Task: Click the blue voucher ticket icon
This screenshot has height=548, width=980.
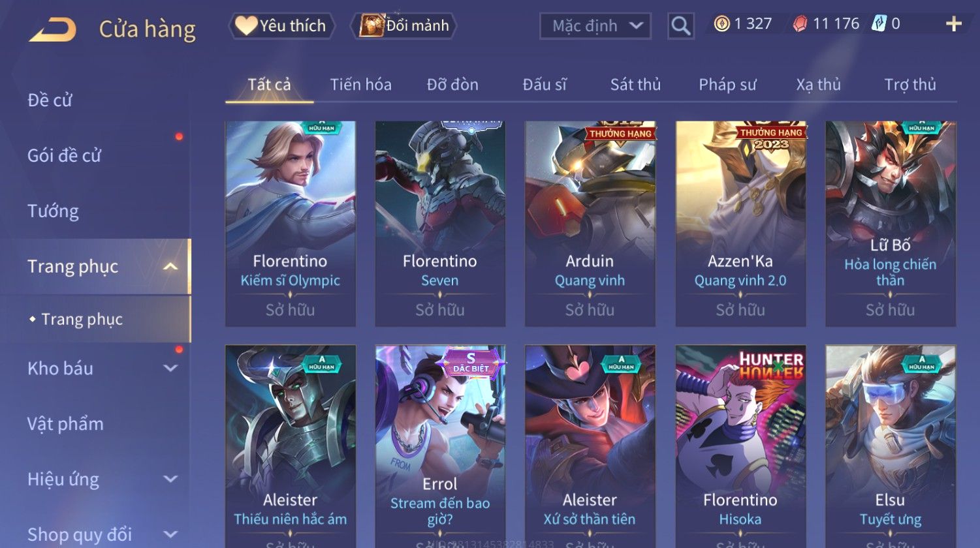Action: pos(879,24)
